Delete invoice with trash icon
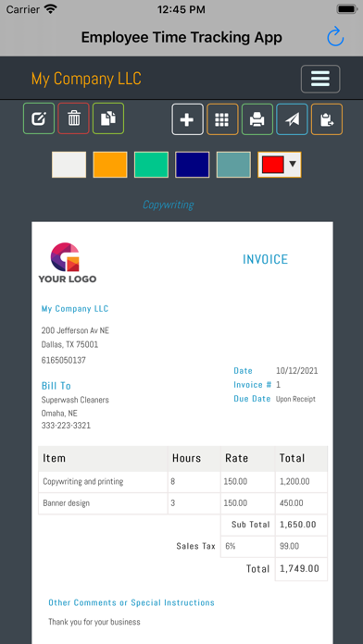This screenshot has height=644, width=363. coord(73,119)
